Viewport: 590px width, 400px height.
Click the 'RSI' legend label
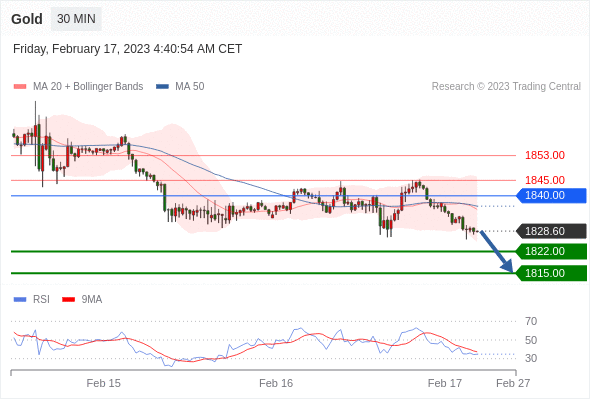tap(41, 300)
